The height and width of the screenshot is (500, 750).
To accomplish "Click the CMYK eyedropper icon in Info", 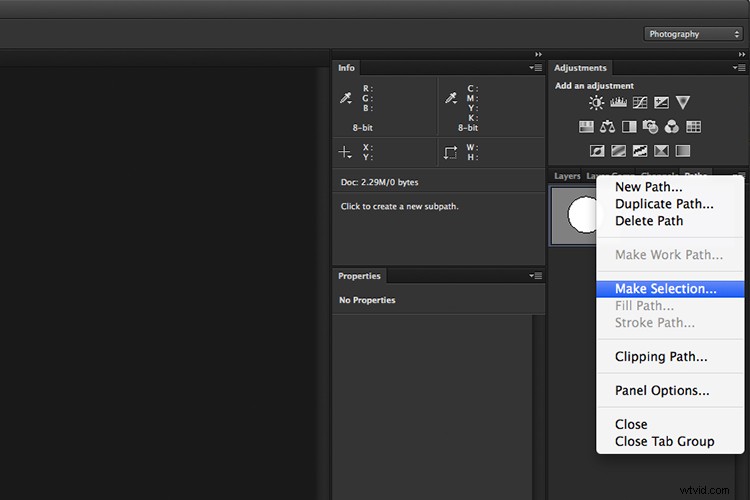I will tap(451, 98).
